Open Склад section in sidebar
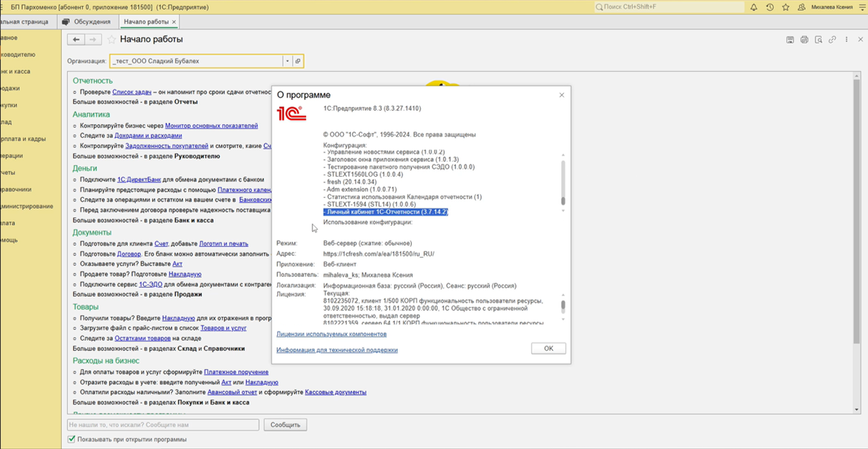The height and width of the screenshot is (449, 868). [x=6, y=122]
